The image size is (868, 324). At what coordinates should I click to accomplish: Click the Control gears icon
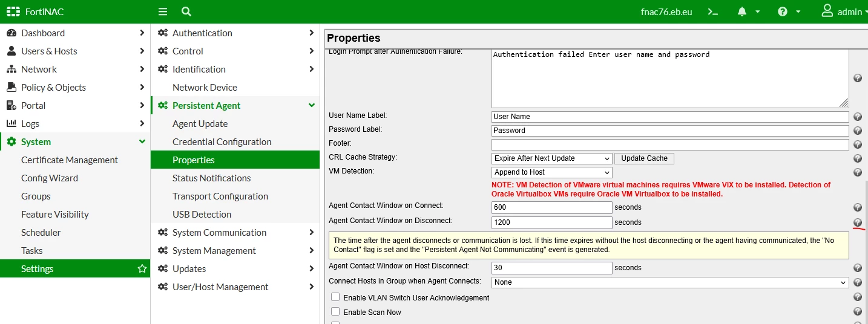pyautogui.click(x=163, y=51)
